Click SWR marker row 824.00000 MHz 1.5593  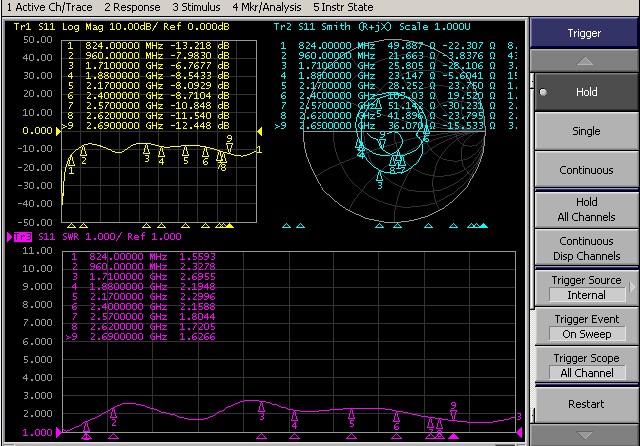143,257
